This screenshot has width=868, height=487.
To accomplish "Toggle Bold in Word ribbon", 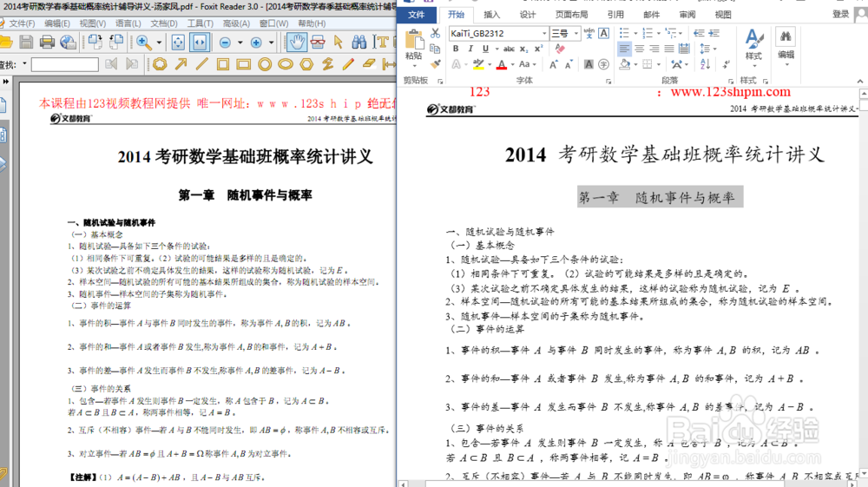I will [456, 49].
